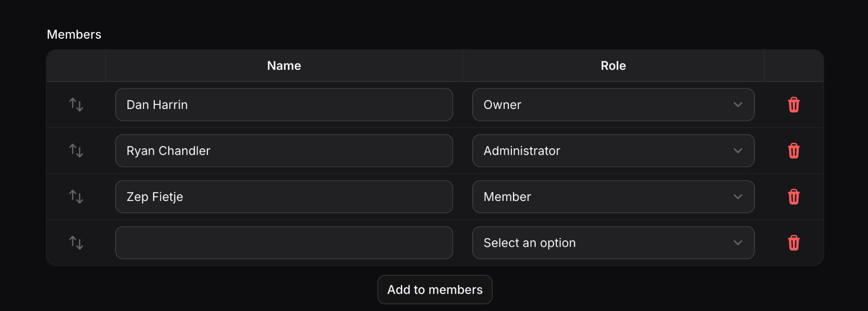Delete the Ryan Chandler member row

(x=794, y=151)
